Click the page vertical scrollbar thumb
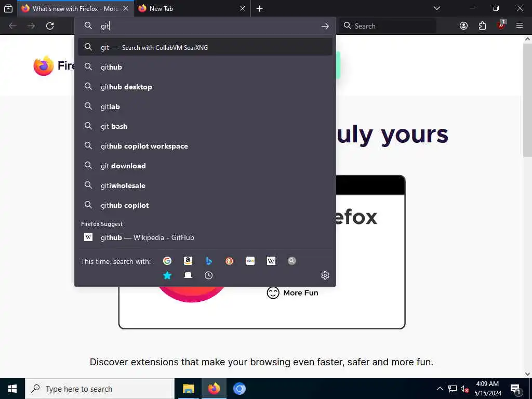 528,100
